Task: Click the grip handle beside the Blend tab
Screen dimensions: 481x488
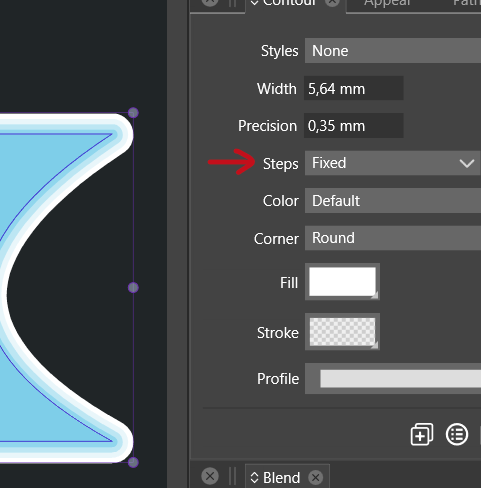Action: click(x=233, y=476)
